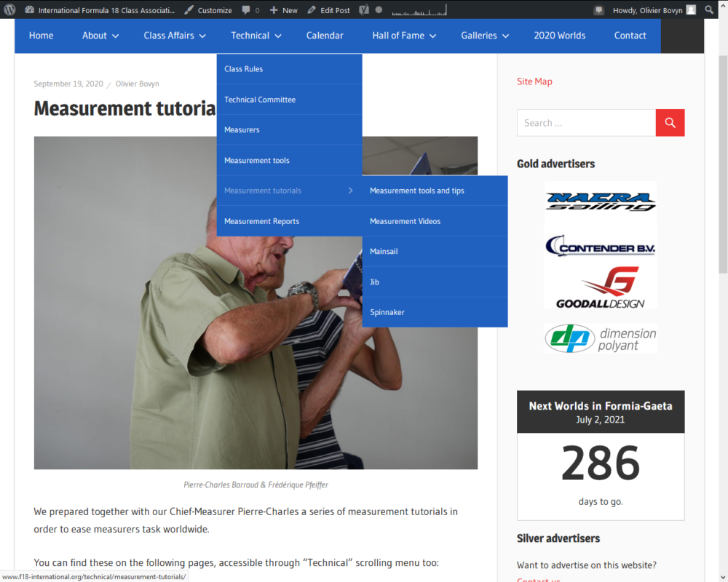This screenshot has width=728, height=582.
Task: Expand the Galleries menu
Action: (485, 36)
